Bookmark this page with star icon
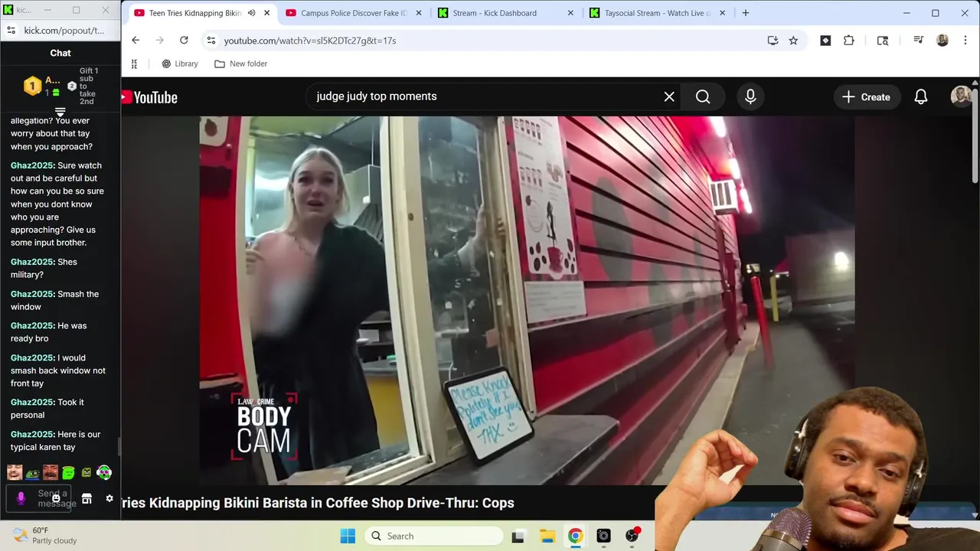Screen dimensions: 980x551 (x=793, y=41)
